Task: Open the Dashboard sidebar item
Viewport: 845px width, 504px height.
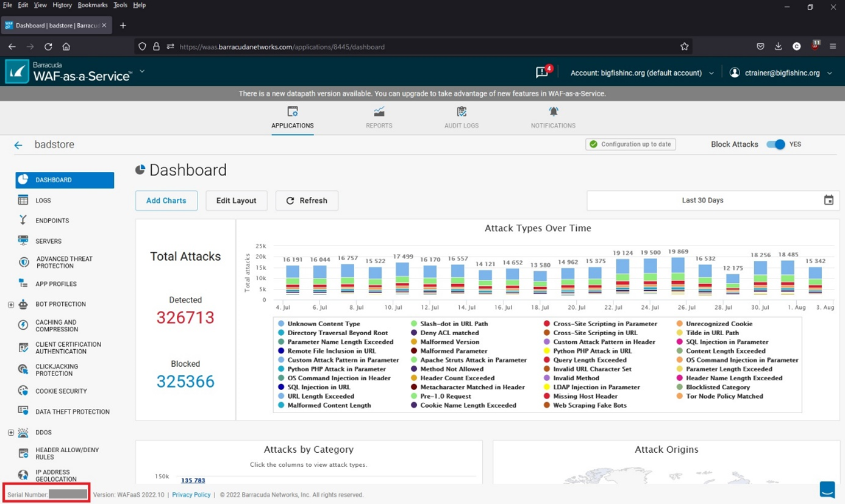Action: tap(65, 180)
